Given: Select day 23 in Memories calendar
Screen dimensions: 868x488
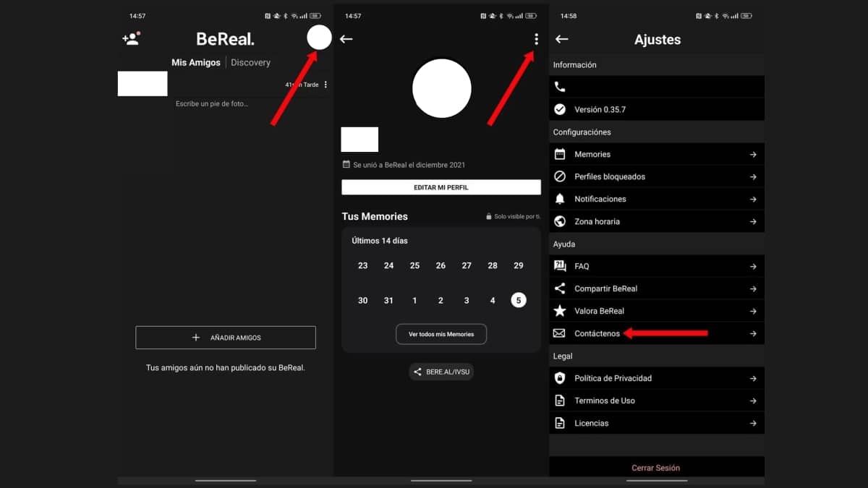Looking at the screenshot, I should coord(362,265).
